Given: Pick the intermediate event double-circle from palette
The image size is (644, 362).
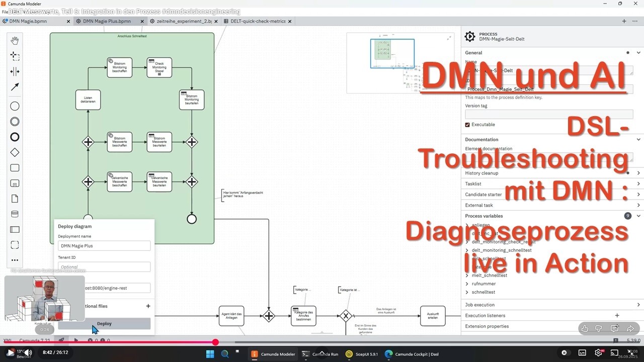Looking at the screenshot, I should click(x=15, y=122).
